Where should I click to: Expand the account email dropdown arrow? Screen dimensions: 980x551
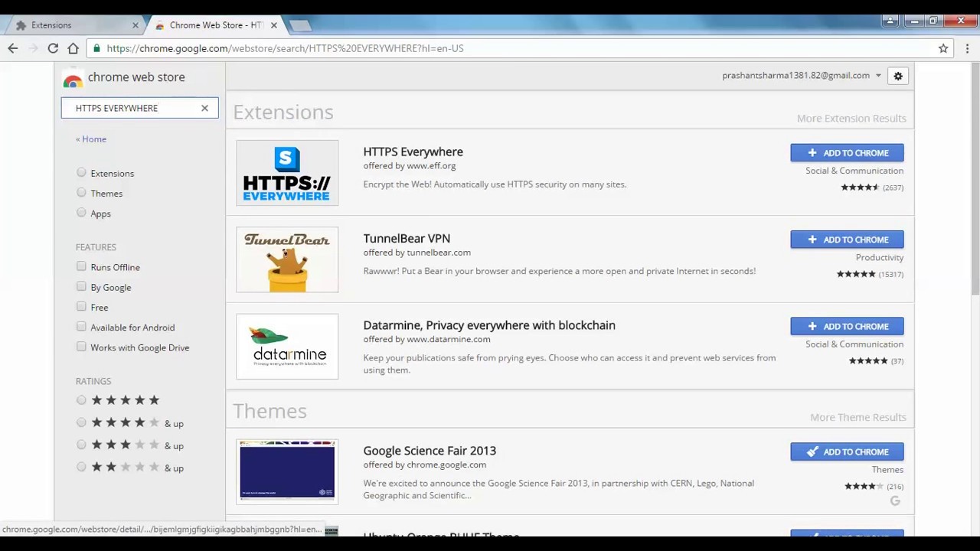click(x=878, y=76)
